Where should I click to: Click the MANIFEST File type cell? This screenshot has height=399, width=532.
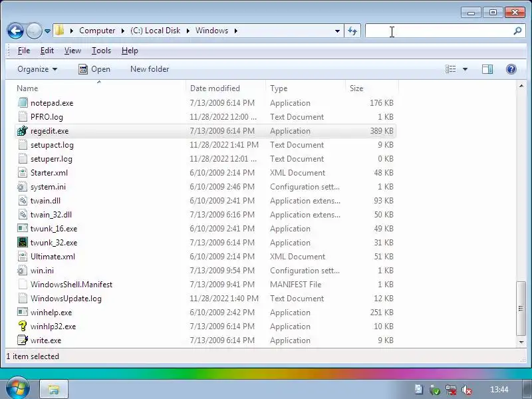coord(295,285)
